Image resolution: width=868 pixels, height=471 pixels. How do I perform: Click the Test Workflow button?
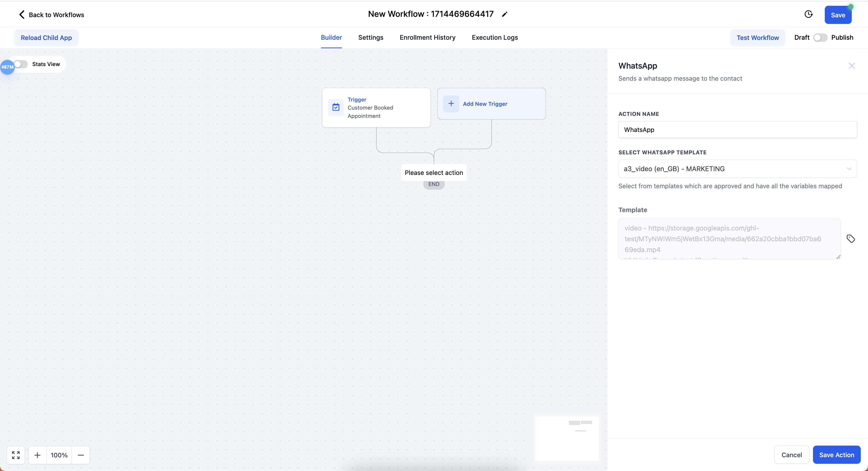pos(757,37)
